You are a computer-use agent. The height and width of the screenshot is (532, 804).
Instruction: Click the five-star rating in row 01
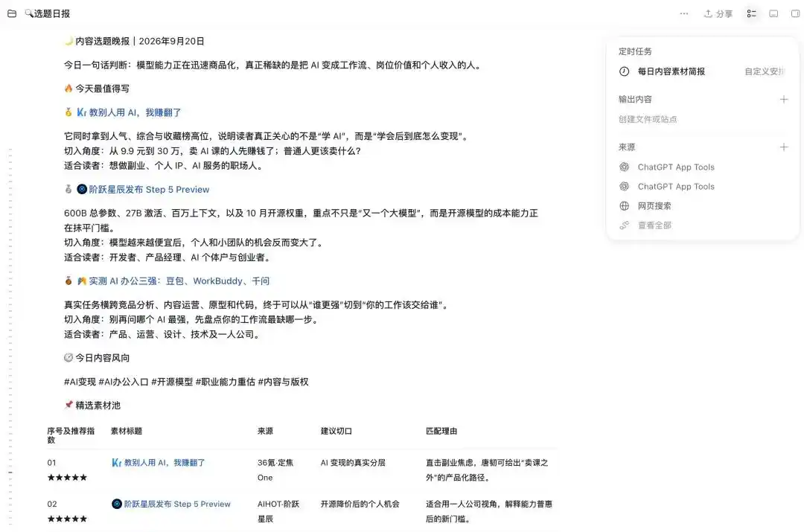tap(67, 478)
